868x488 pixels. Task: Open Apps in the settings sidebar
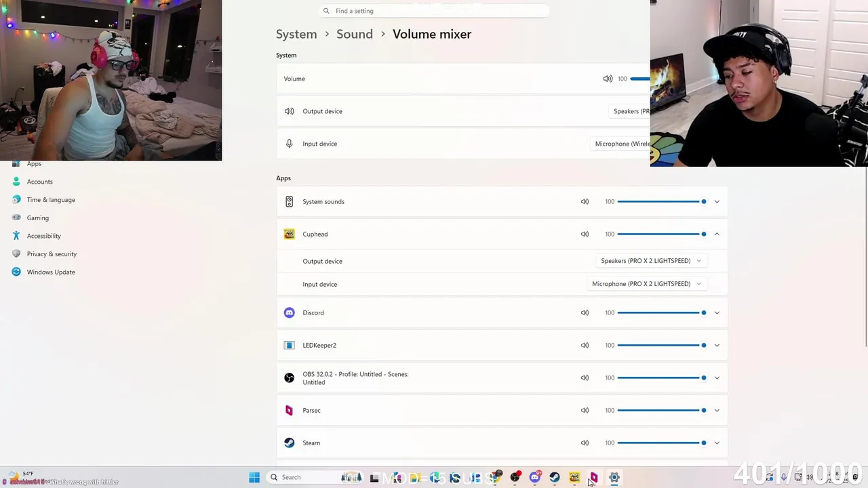click(x=34, y=164)
